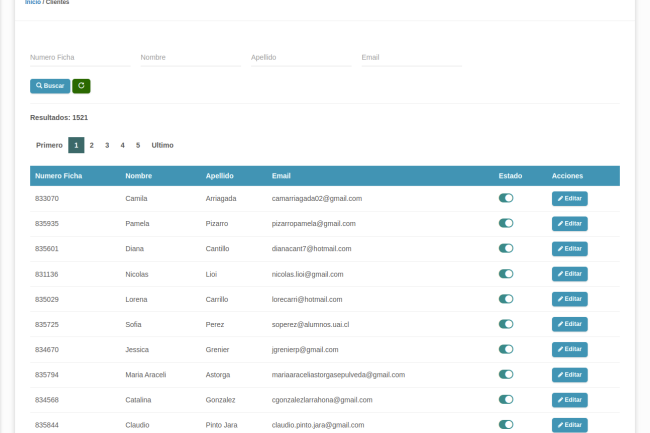Focus the Numero Ficha search field
Screen dimensions: 650x433
[80, 58]
